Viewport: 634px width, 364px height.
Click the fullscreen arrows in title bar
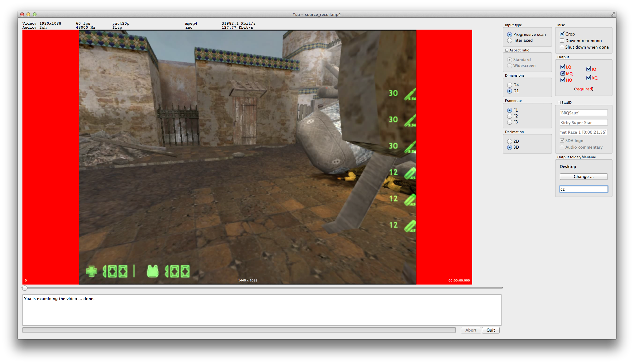613,14
